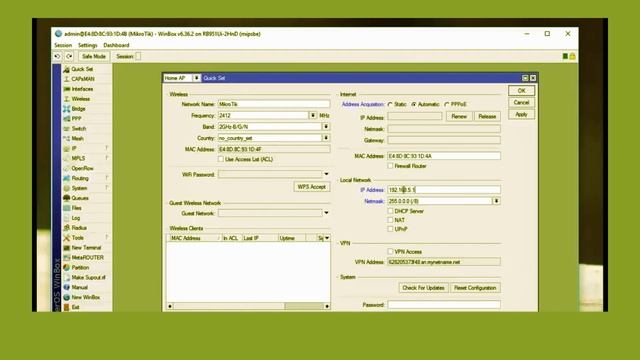Click the Uptime column header
The image size is (640, 360).
click(x=292, y=238)
